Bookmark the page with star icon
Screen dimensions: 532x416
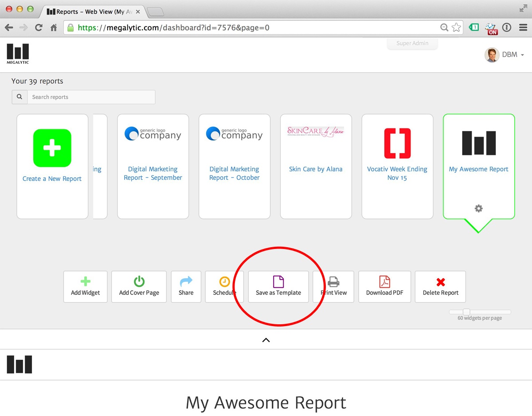[x=456, y=27]
